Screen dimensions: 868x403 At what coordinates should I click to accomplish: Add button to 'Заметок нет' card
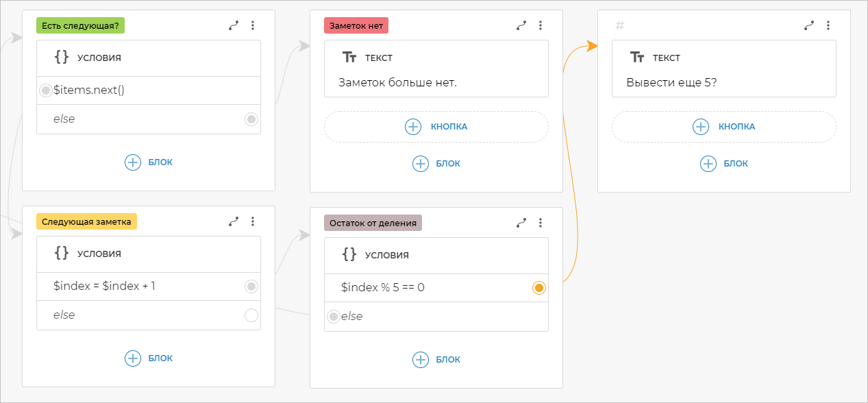tap(436, 127)
